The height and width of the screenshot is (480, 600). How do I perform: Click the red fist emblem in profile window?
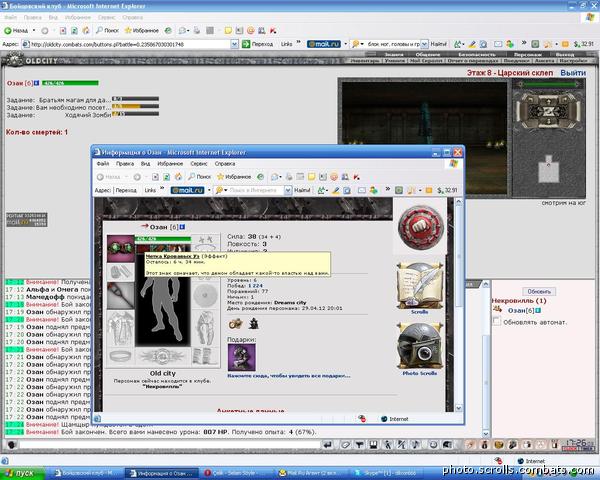(x=420, y=227)
